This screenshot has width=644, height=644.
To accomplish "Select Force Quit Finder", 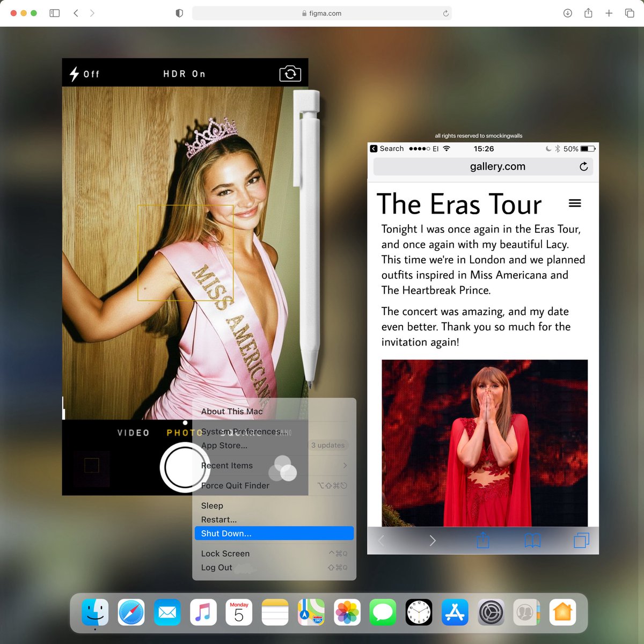I will point(274,485).
